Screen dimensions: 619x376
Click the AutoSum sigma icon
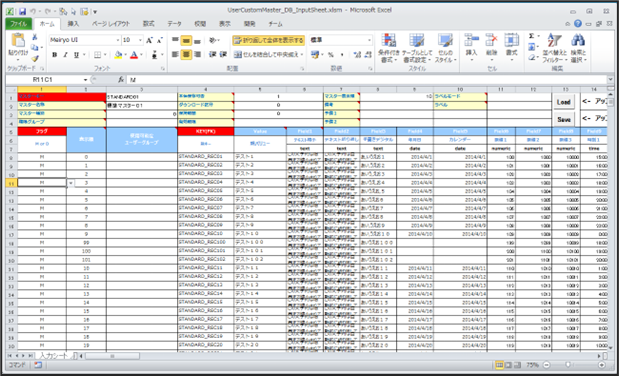coord(531,36)
